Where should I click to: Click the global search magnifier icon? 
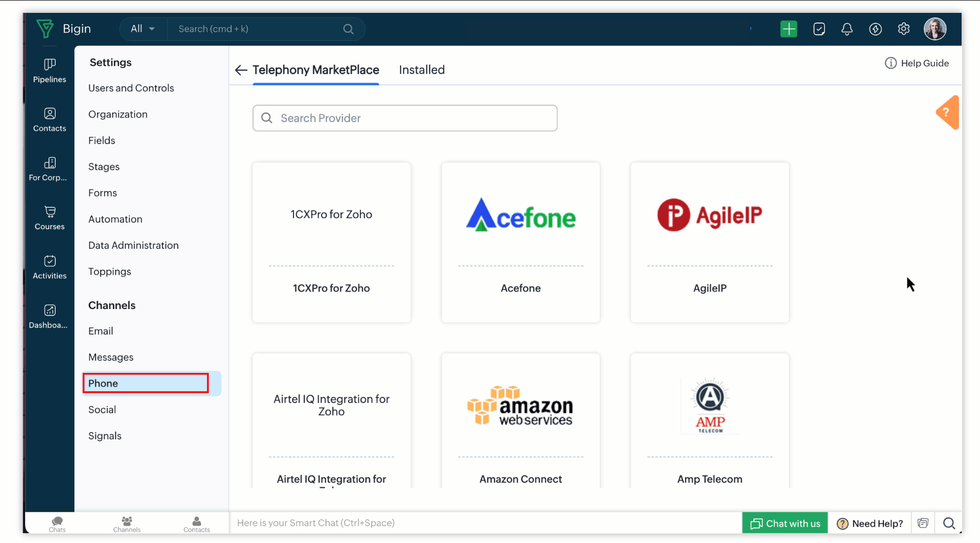348,29
